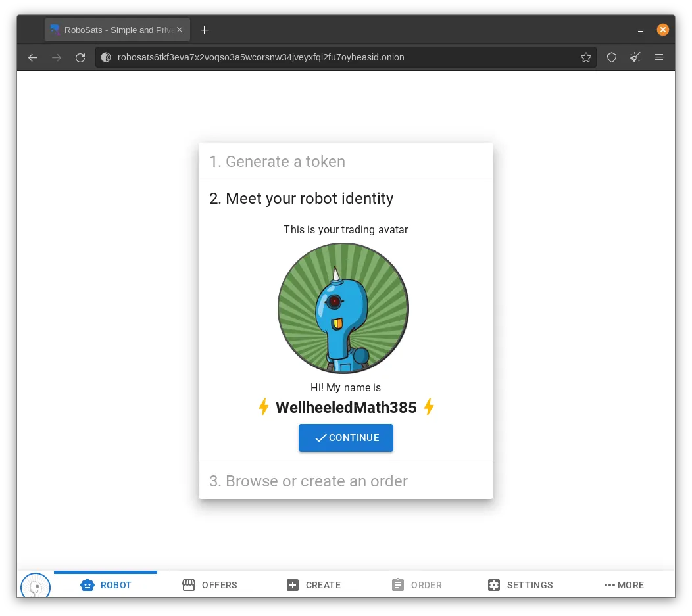The image size is (692, 616).
Task: Open the SETTINGS tab
Action: (521, 585)
